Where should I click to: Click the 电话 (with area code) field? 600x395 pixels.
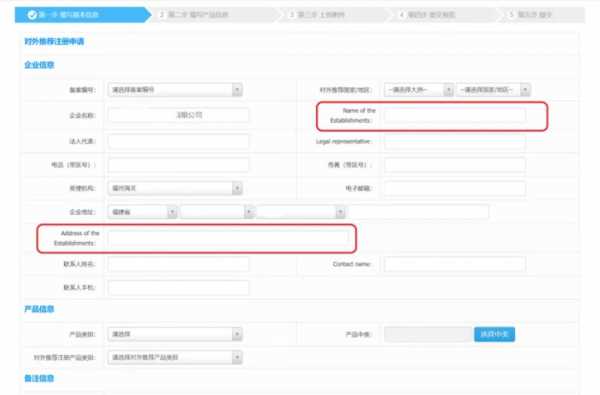(x=178, y=165)
